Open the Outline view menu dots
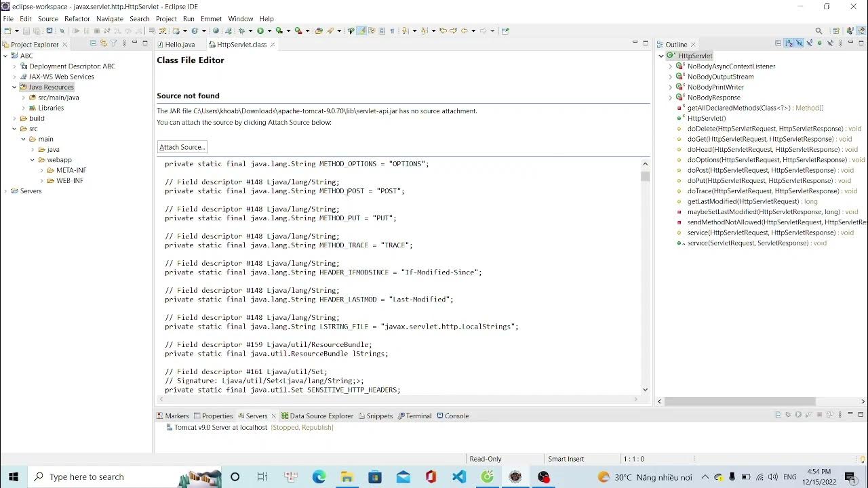The image size is (868, 488). pos(840,43)
